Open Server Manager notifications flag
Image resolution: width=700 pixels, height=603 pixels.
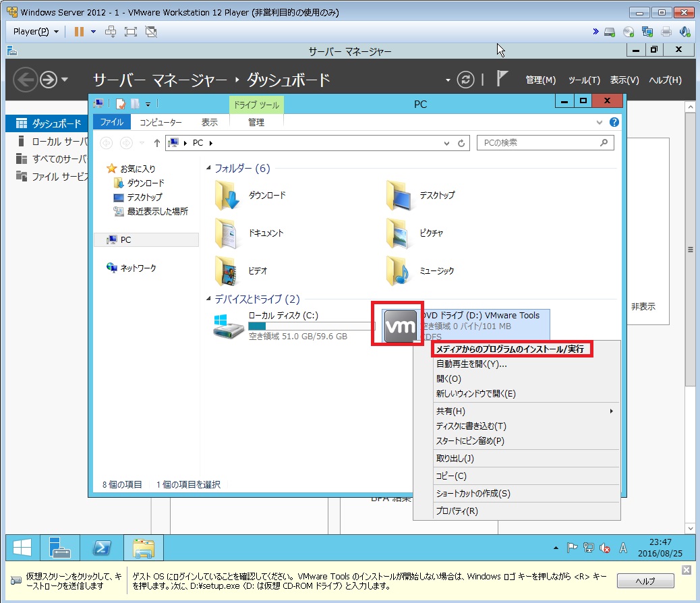pyautogui.click(x=502, y=79)
